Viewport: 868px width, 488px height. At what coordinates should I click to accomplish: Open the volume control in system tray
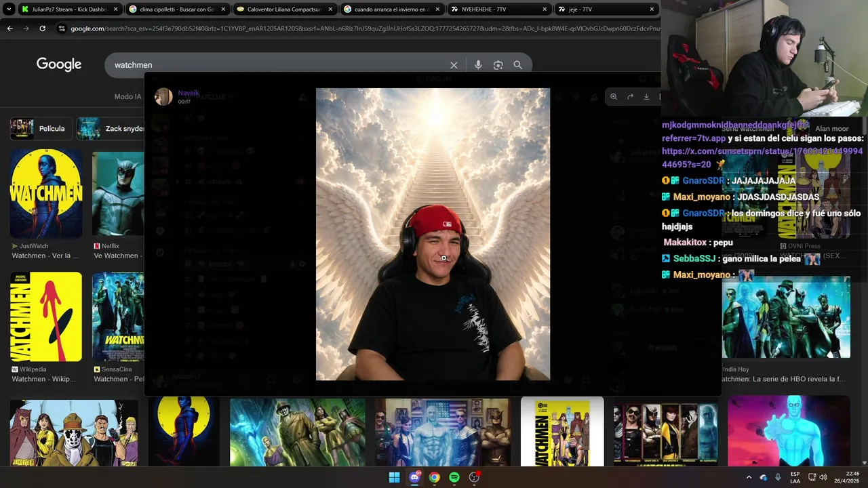pos(823,477)
